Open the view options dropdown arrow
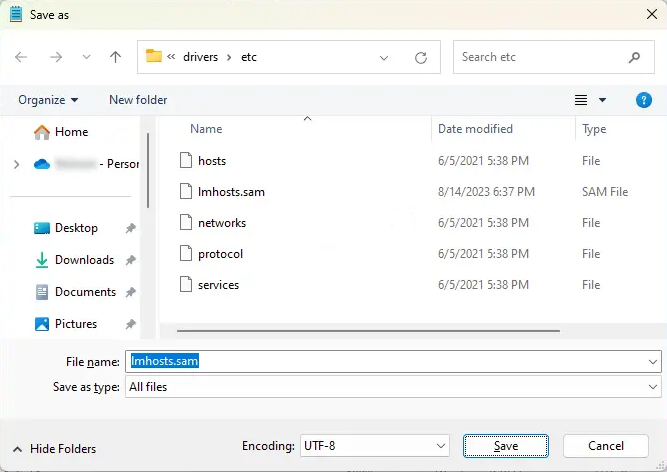667x472 pixels. pyautogui.click(x=602, y=100)
